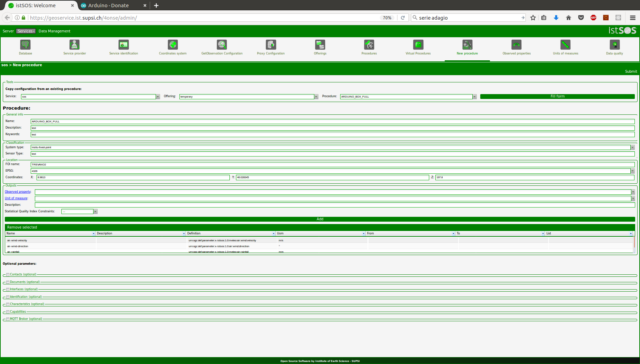This screenshot has width=640, height=364.
Task: Click the Description field under General info
Action: pos(332,128)
